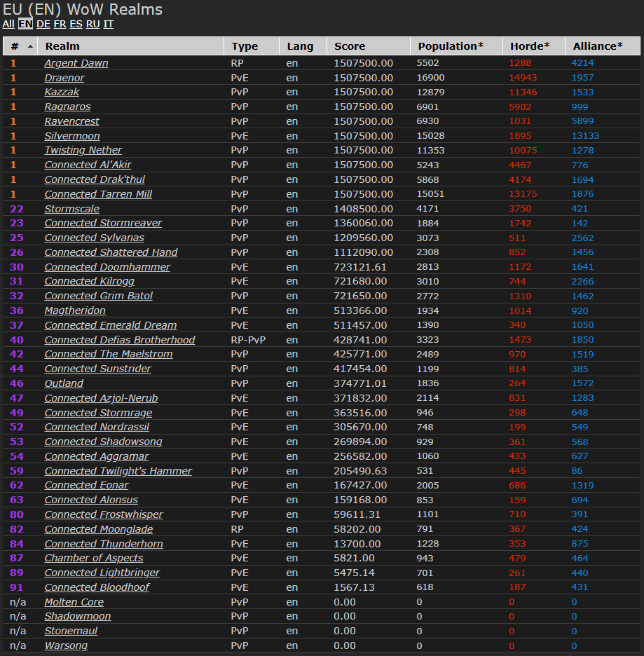Open the Argent Dawn realm link
The image size is (644, 656).
tap(76, 63)
